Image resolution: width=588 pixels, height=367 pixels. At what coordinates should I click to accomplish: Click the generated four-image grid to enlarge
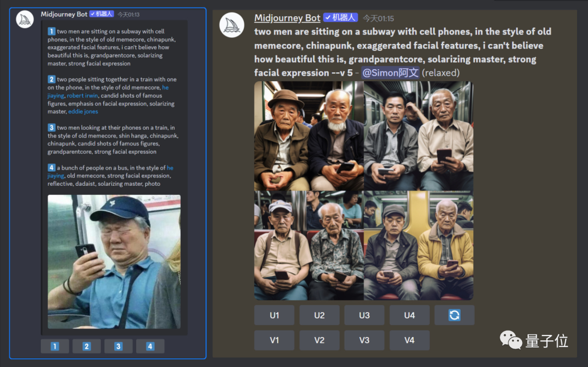click(364, 191)
